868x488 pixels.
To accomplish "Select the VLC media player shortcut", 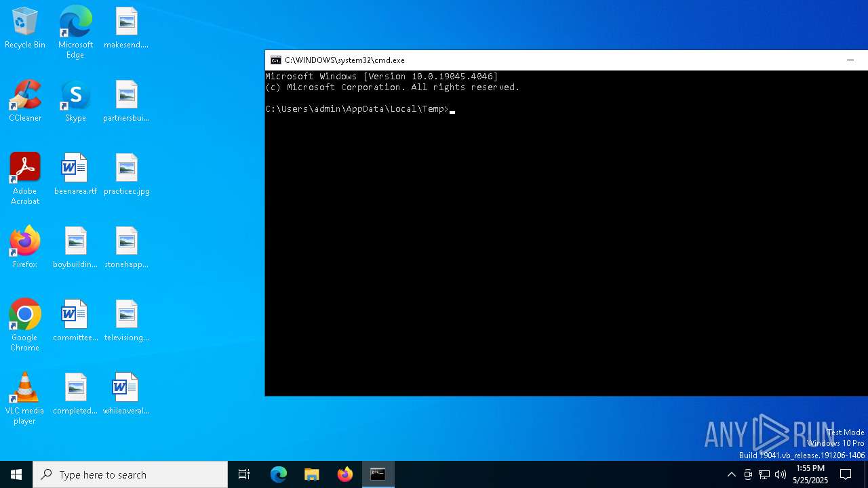I will pyautogui.click(x=25, y=399).
